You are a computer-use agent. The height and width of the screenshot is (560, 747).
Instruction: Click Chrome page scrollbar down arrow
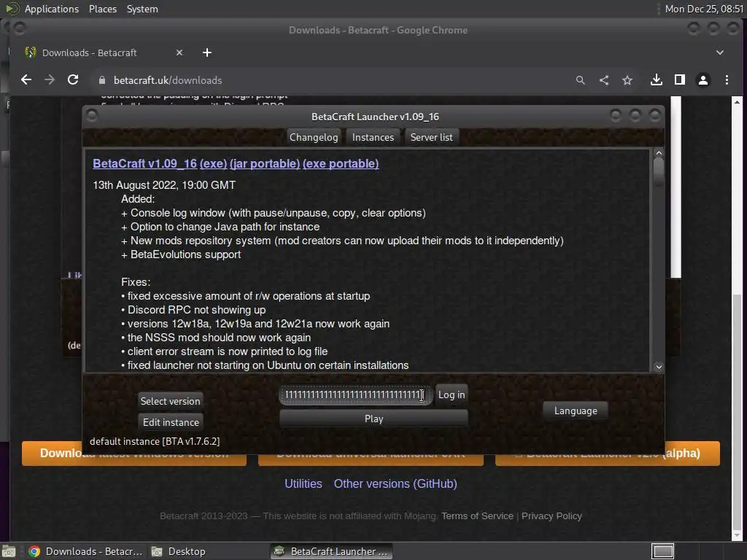(737, 536)
